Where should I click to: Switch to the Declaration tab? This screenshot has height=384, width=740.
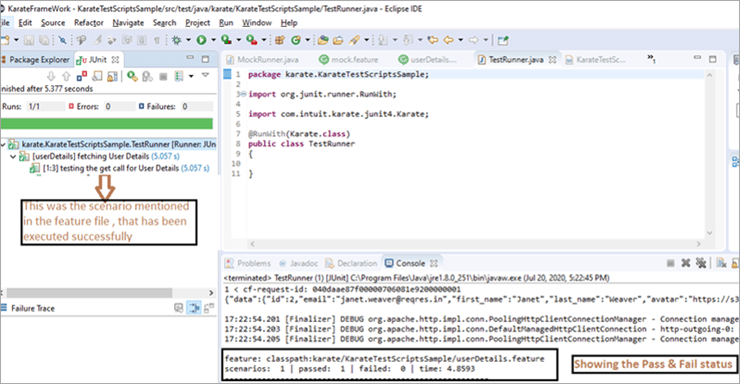coord(352,263)
